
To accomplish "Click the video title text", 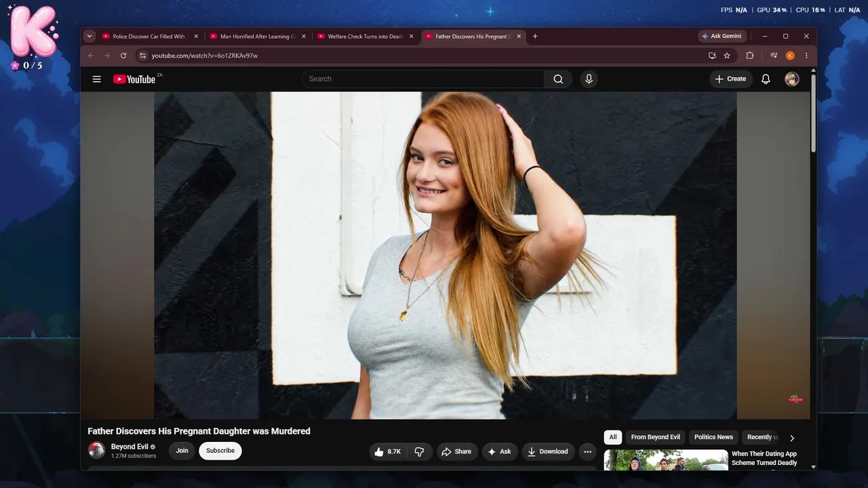I will coord(199,431).
